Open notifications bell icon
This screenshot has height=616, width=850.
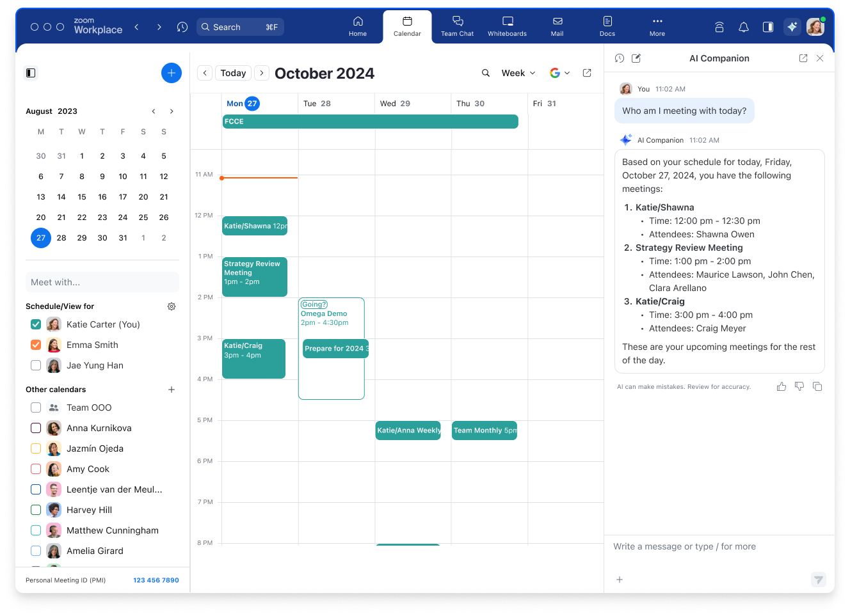[744, 27]
